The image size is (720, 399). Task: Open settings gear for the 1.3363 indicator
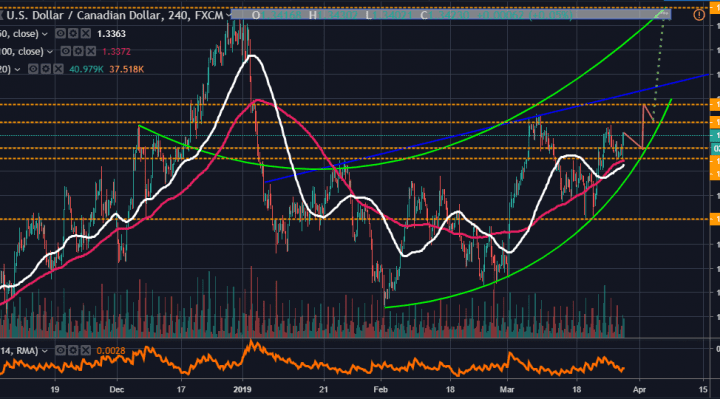(73, 34)
